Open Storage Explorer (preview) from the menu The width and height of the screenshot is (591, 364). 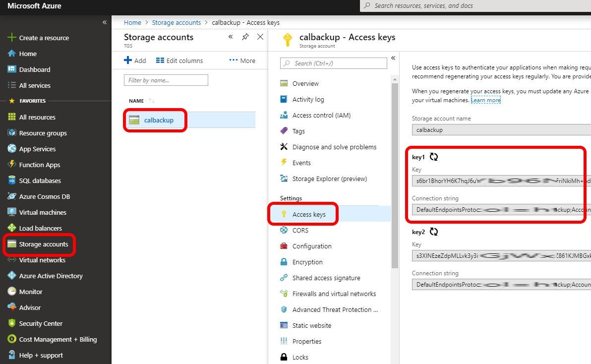pos(329,179)
